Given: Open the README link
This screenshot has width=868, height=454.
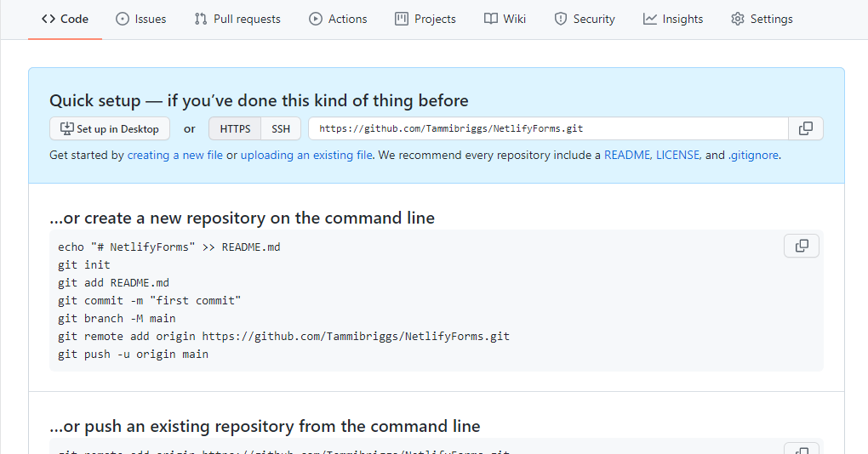Looking at the screenshot, I should click(x=627, y=156).
